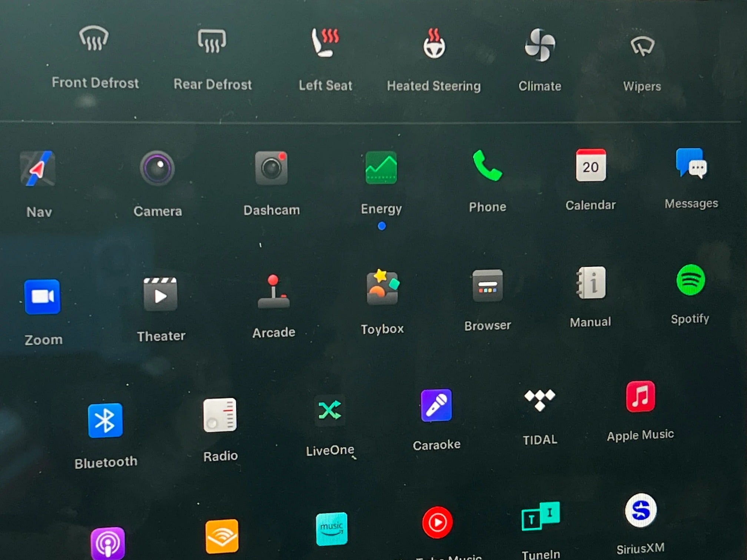Viewport: 747px width, 560px height.
Task: Launch the Arcade joystick app
Action: [x=273, y=292]
